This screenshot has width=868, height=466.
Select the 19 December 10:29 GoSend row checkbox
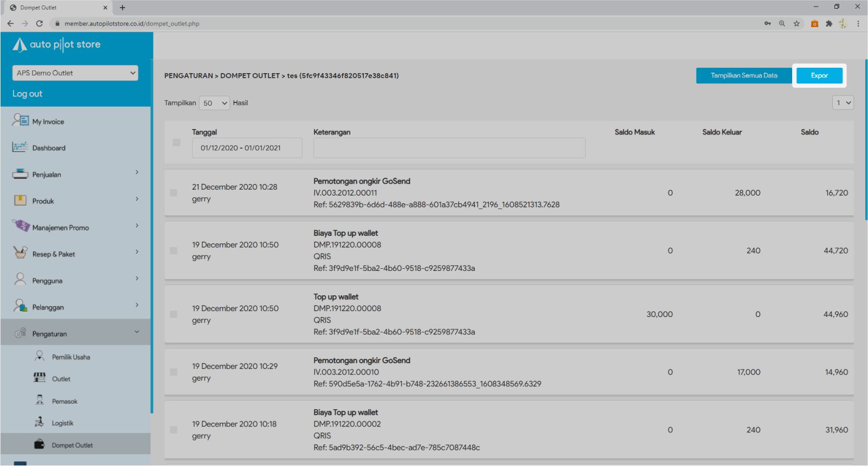point(173,372)
